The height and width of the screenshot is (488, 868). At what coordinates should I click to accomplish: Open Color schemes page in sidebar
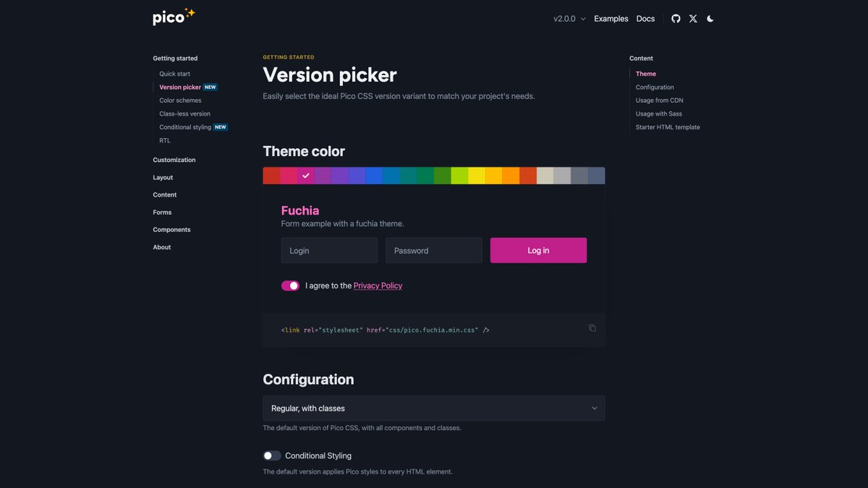180,100
